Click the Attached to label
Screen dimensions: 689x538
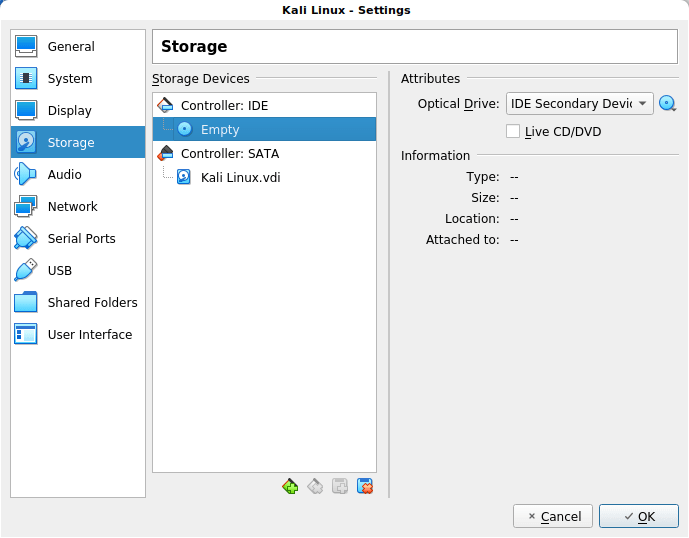(x=462, y=240)
